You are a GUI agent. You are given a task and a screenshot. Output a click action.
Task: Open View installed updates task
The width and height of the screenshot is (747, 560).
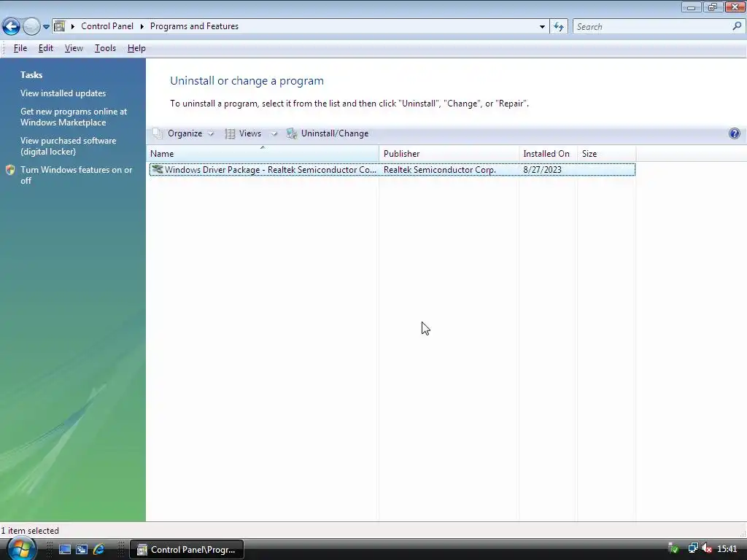click(x=63, y=93)
